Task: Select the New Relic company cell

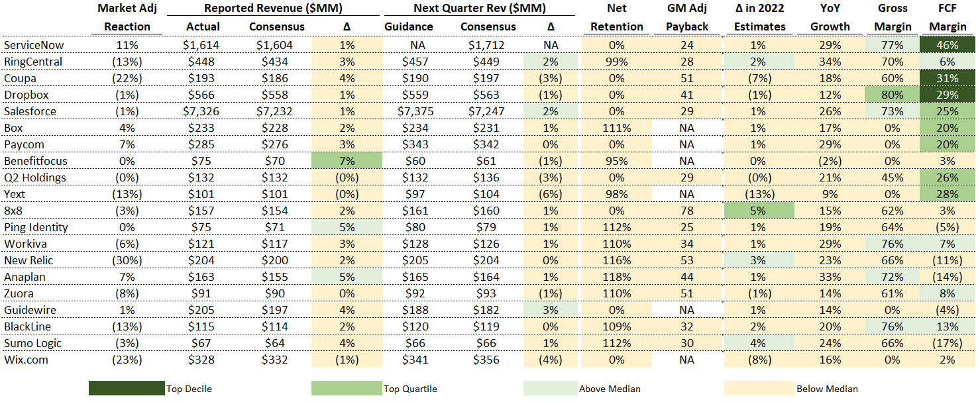Action: (x=28, y=260)
